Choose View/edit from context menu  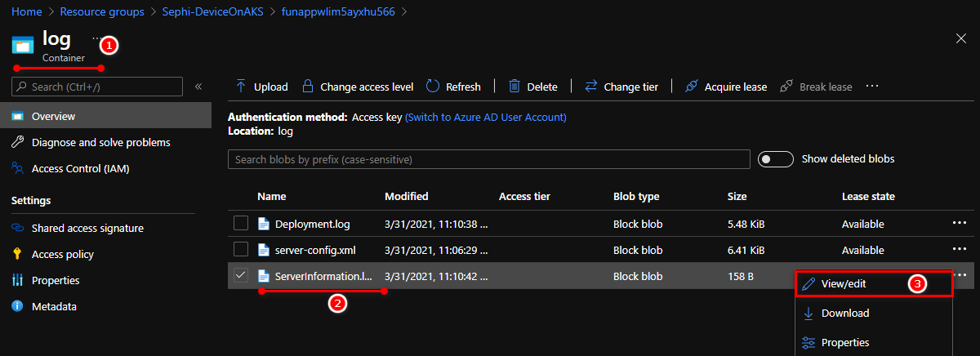coord(844,283)
